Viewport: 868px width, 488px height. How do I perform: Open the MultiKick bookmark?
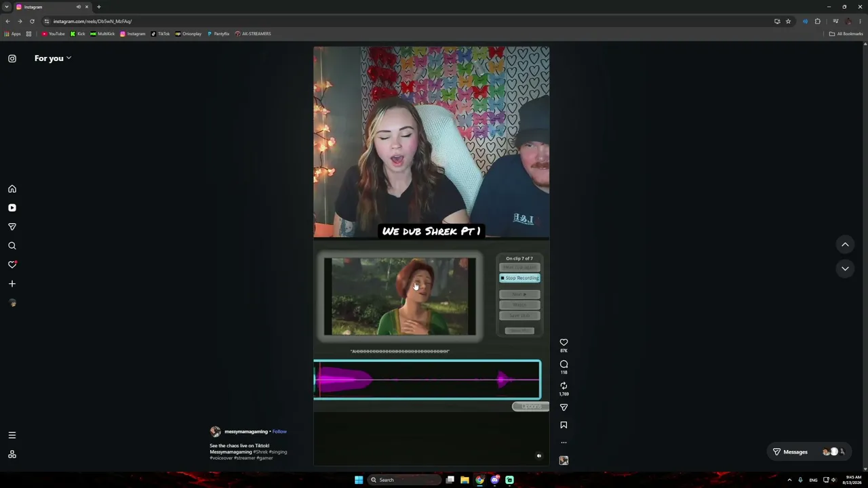102,34
